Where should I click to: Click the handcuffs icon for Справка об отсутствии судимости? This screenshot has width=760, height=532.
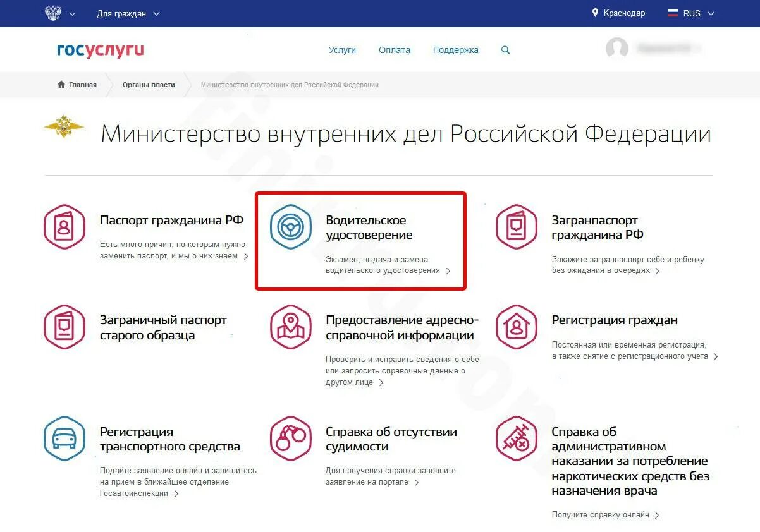click(x=290, y=438)
